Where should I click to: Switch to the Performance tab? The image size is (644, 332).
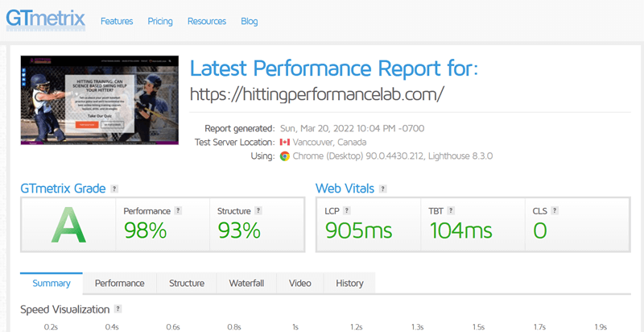point(119,283)
